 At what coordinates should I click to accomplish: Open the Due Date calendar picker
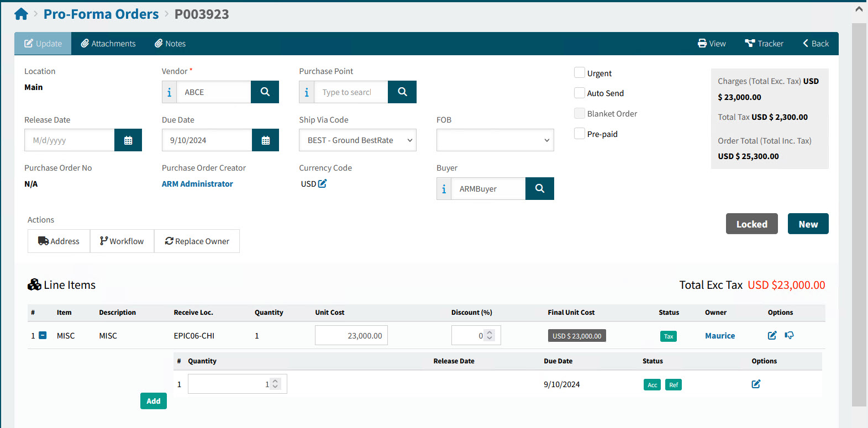tap(265, 140)
